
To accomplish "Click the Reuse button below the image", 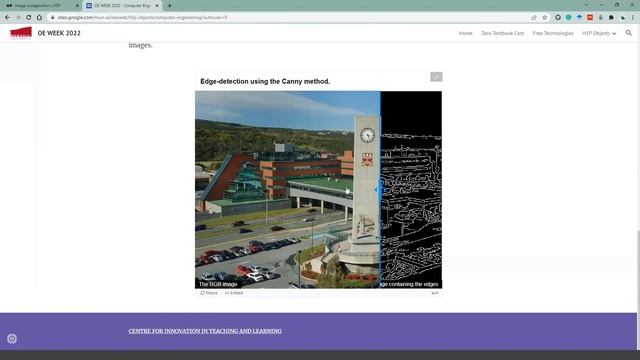I will pos(209,293).
